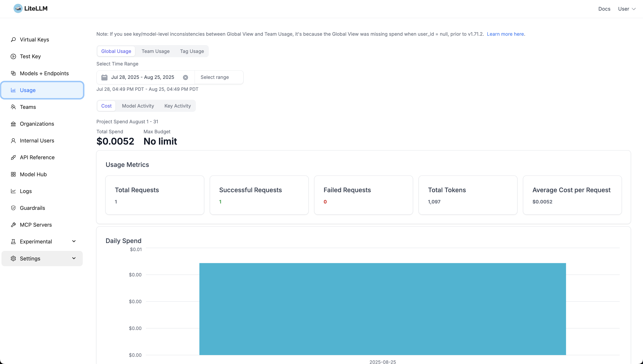643x364 pixels.
Task: Clear the selected date range
Action: 185,78
